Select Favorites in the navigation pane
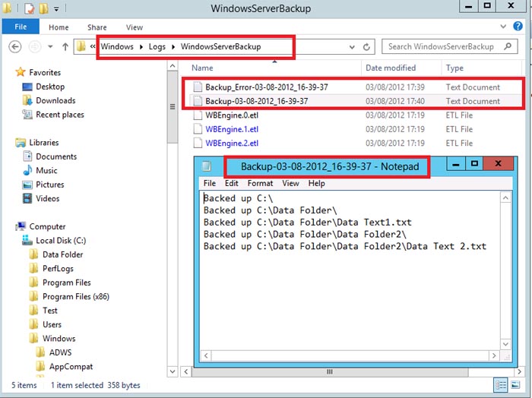This screenshot has height=398, width=532. tap(45, 72)
